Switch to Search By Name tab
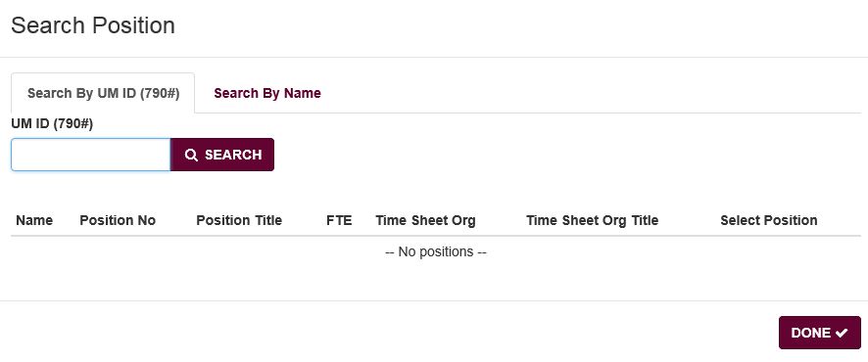The image size is (868, 362). click(x=267, y=93)
